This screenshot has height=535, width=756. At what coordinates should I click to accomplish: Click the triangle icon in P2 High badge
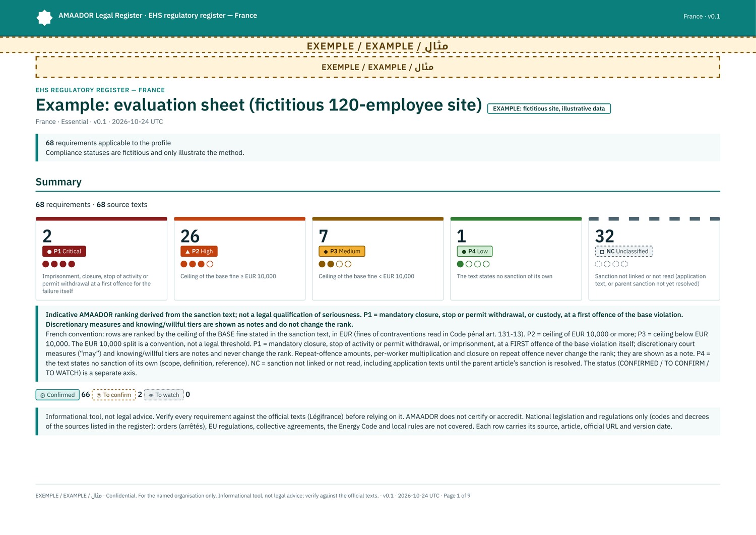coord(187,252)
